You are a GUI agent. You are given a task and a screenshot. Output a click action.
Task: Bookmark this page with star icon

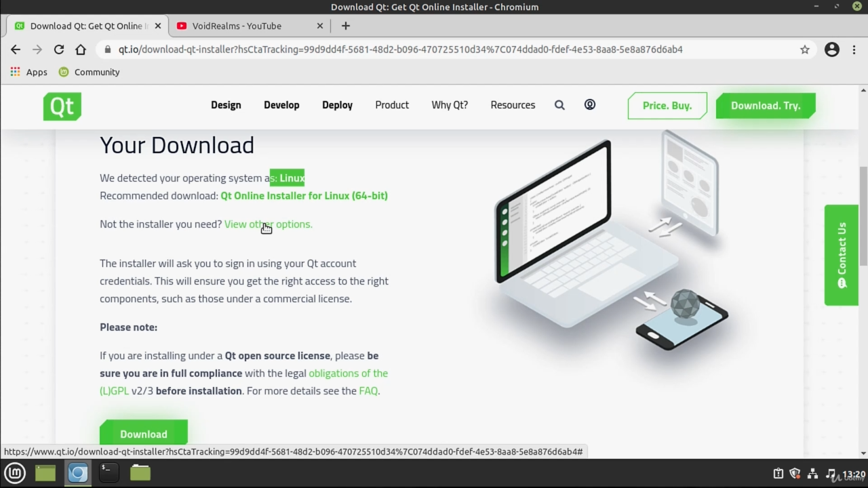(805, 49)
